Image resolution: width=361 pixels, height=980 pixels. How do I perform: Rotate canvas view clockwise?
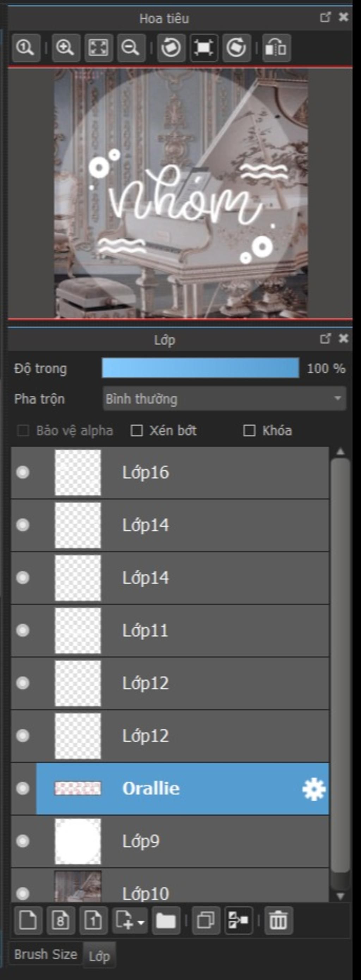236,48
